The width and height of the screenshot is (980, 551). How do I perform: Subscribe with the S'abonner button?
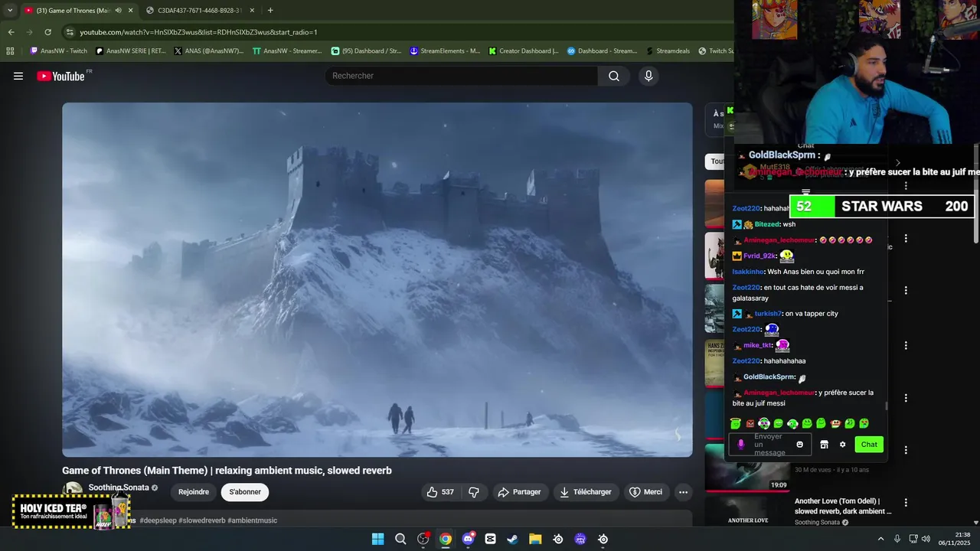(x=245, y=492)
